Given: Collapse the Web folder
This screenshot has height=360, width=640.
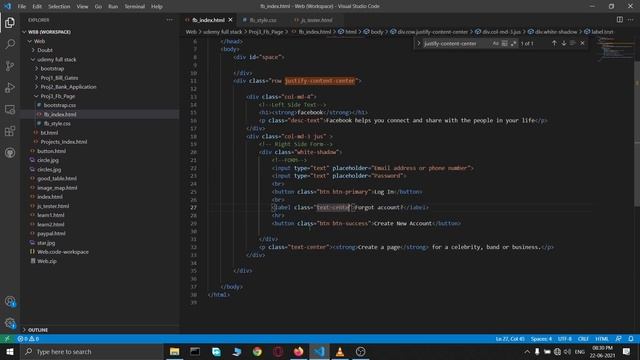Looking at the screenshot, I should click(x=39, y=41).
